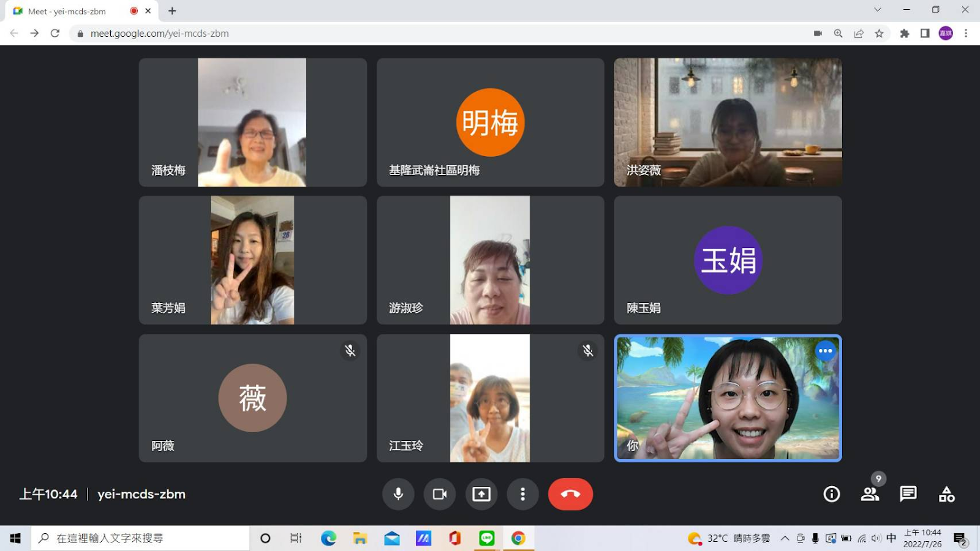Show hidden system tray icons

click(x=785, y=538)
